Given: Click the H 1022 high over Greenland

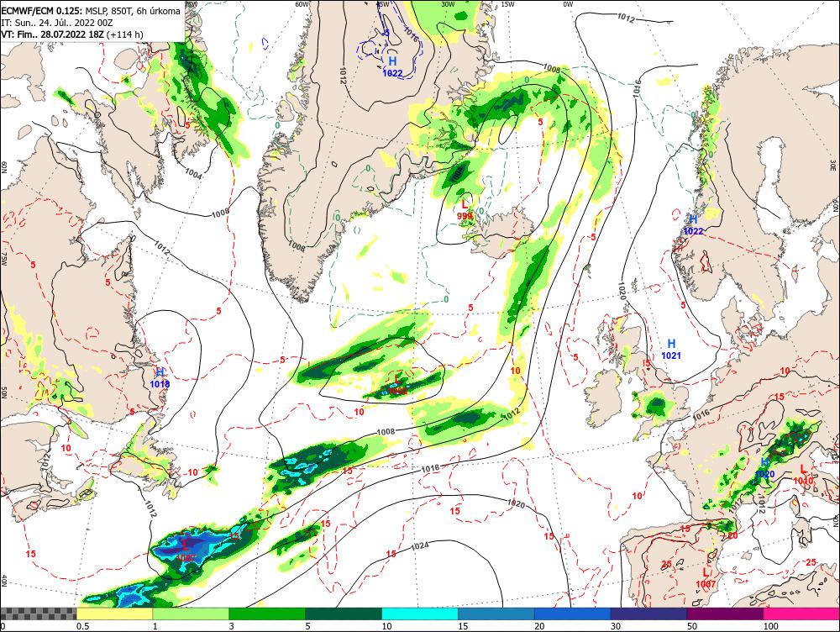Looking at the screenshot, I should coord(392,67).
